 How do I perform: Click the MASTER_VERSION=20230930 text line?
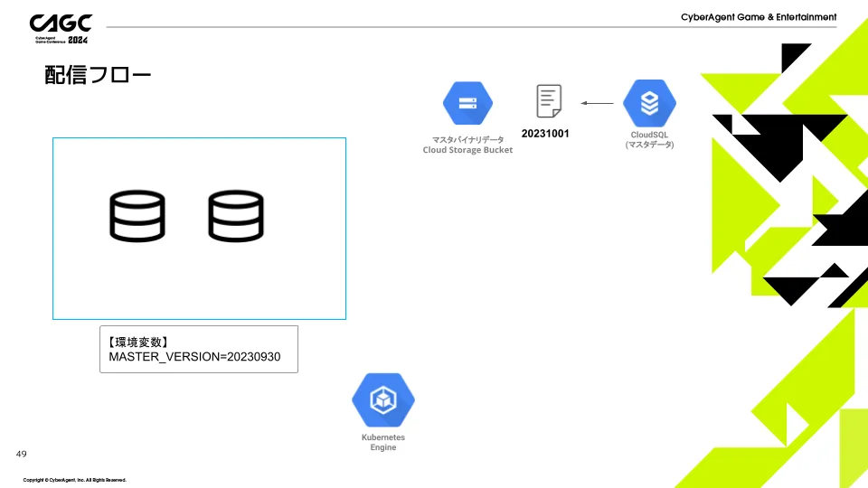click(194, 357)
